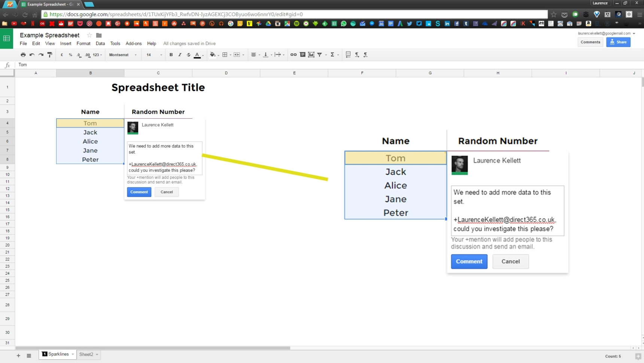Click the Undo icon
Viewport: 644px width, 363px height.
[31, 55]
